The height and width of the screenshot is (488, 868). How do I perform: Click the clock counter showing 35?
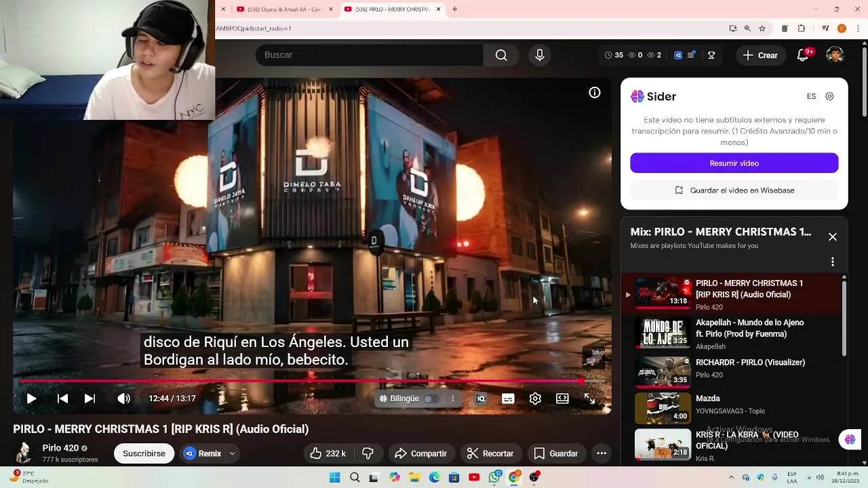pos(614,56)
